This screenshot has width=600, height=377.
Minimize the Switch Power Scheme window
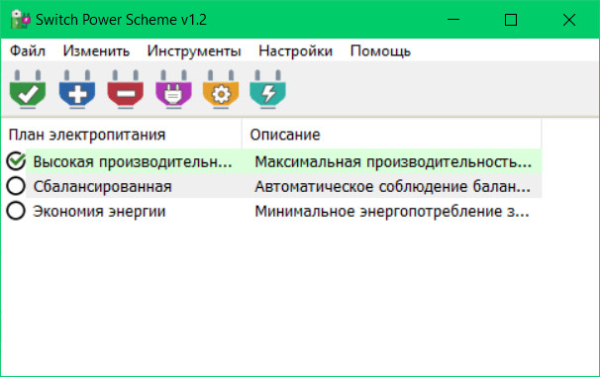(453, 20)
